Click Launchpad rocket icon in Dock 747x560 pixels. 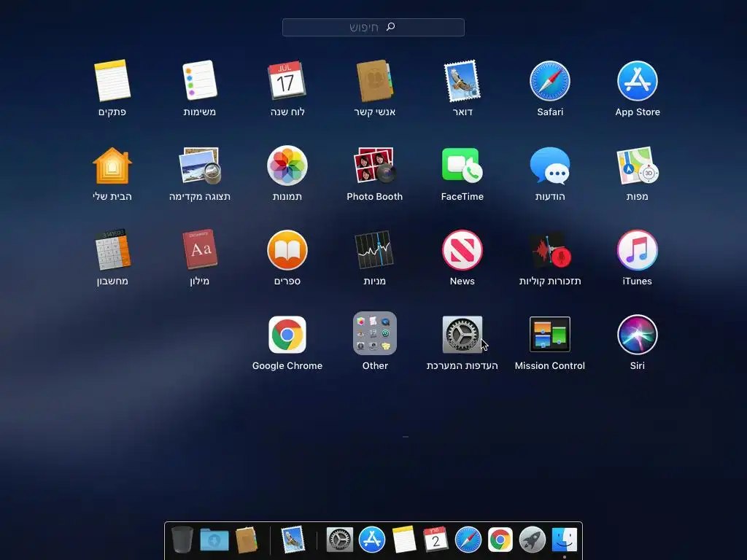click(x=532, y=540)
